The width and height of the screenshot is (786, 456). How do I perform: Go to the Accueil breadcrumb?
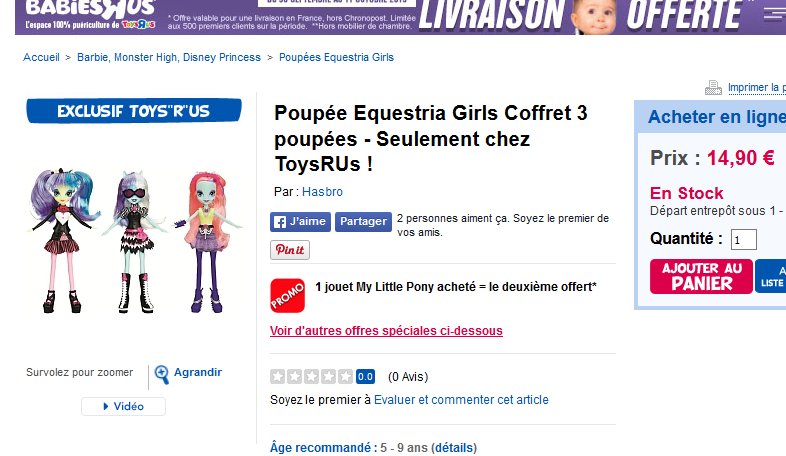point(41,57)
